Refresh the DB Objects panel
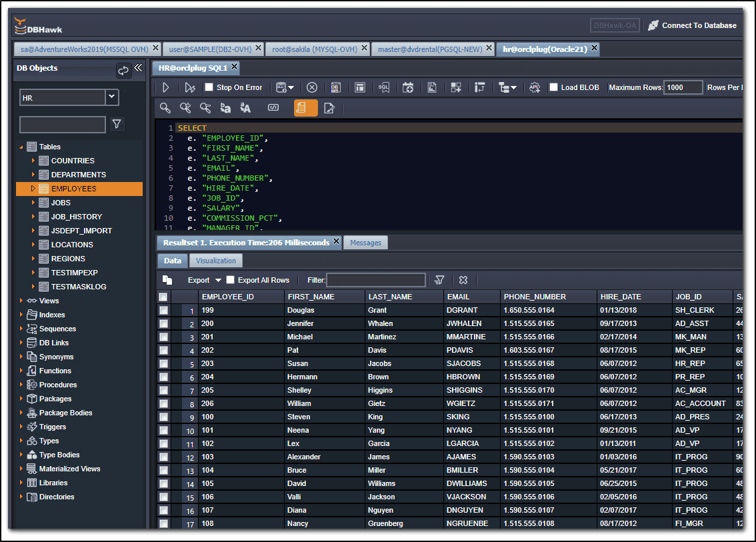 coord(123,69)
